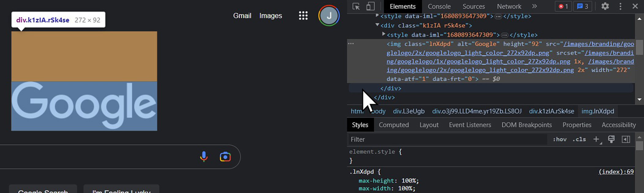Click the styles pane scrollbar thumb
The width and height of the screenshot is (644, 193).
coord(639,145)
